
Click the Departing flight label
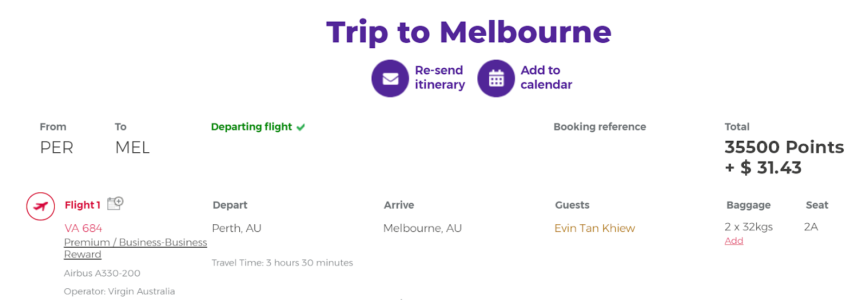(252, 127)
